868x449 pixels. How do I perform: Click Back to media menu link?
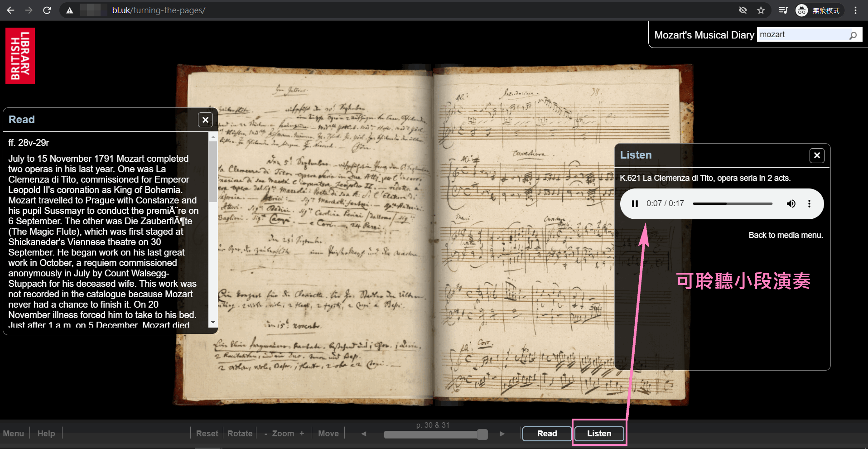click(786, 235)
